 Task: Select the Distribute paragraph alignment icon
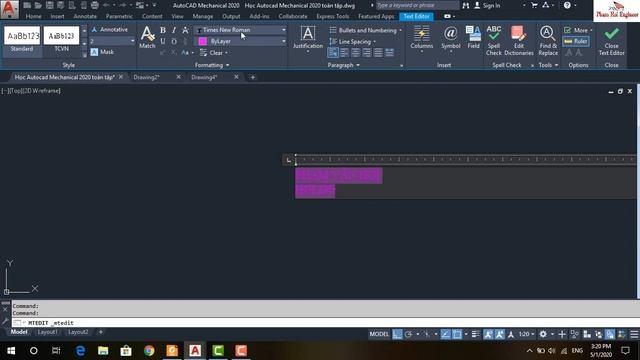click(389, 53)
